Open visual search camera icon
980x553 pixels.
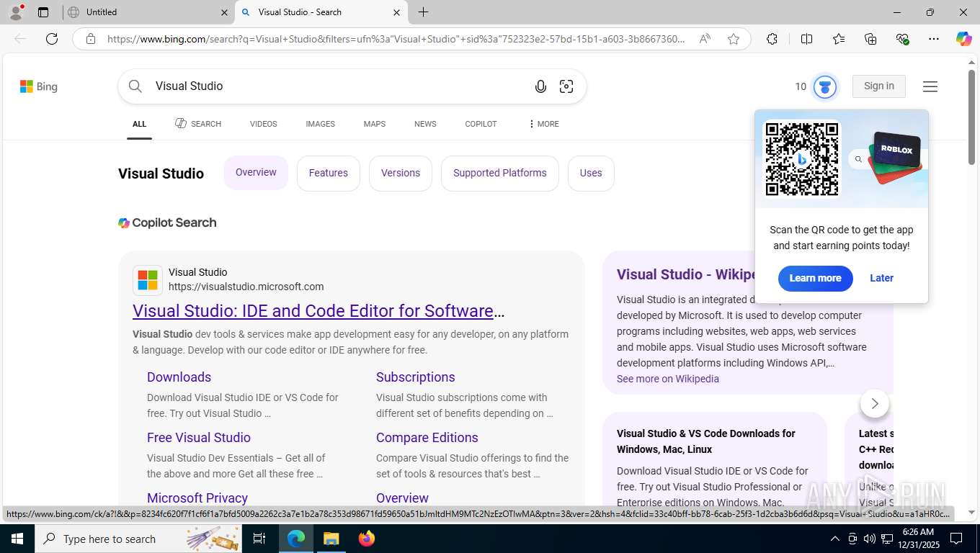566,86
